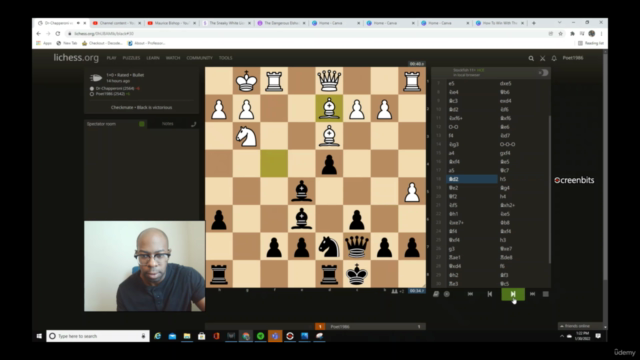Click the black knight next to the queen
This screenshot has height=360, width=640.
[x=329, y=246]
